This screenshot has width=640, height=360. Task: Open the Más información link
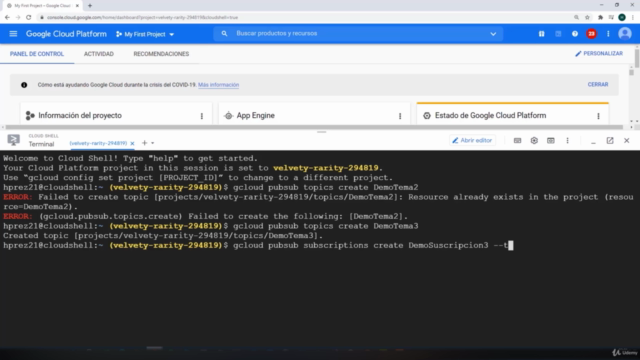(218, 85)
